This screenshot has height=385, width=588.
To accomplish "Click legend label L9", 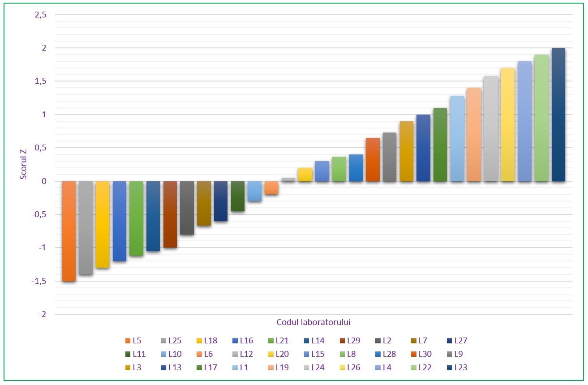I will click(459, 355).
